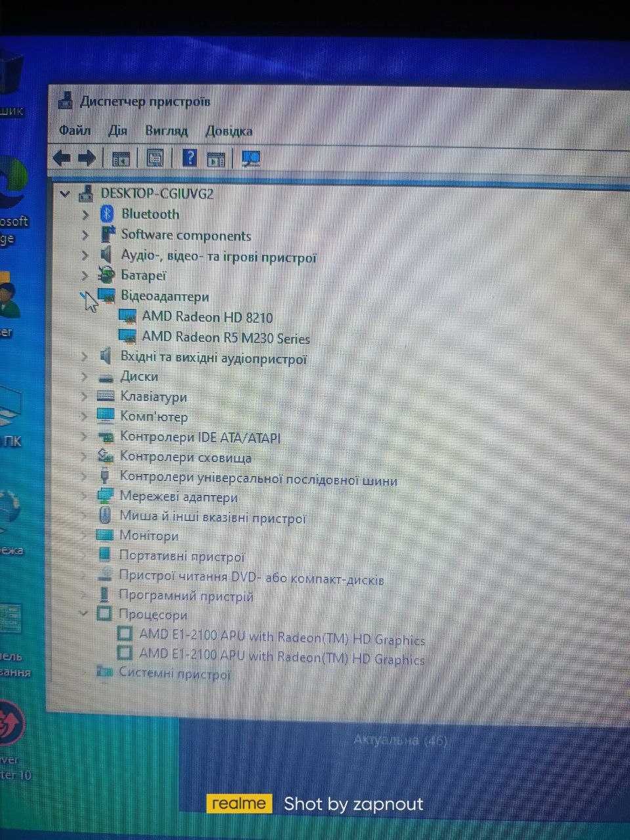Expand the Software components category
630x840 pixels.
pos(85,235)
